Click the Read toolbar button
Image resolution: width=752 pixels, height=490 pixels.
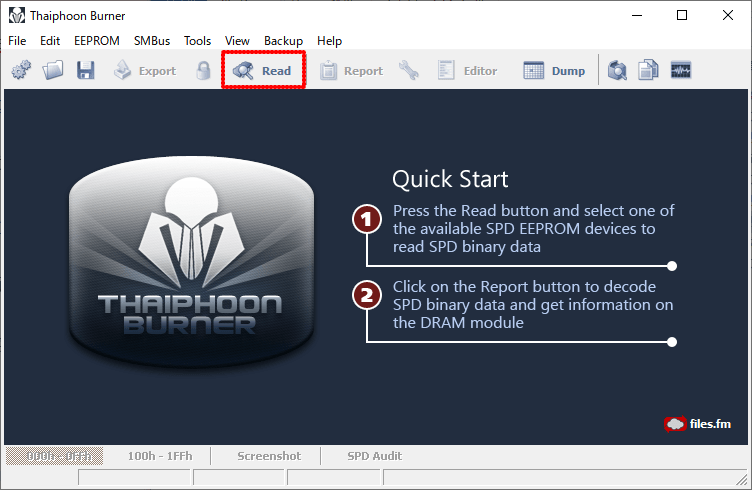(x=263, y=70)
